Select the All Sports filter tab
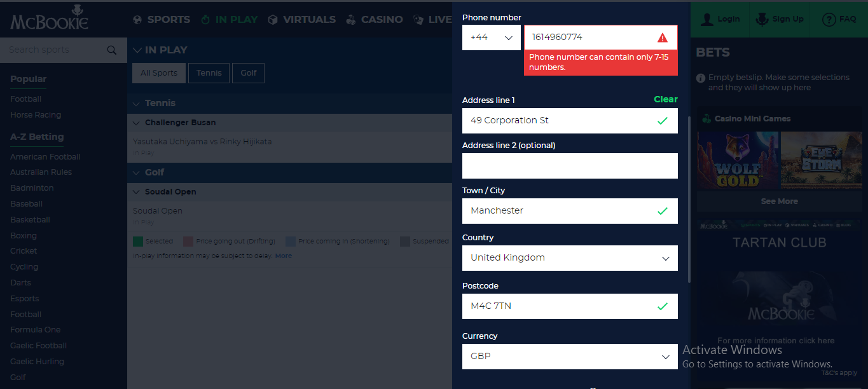 coord(159,73)
